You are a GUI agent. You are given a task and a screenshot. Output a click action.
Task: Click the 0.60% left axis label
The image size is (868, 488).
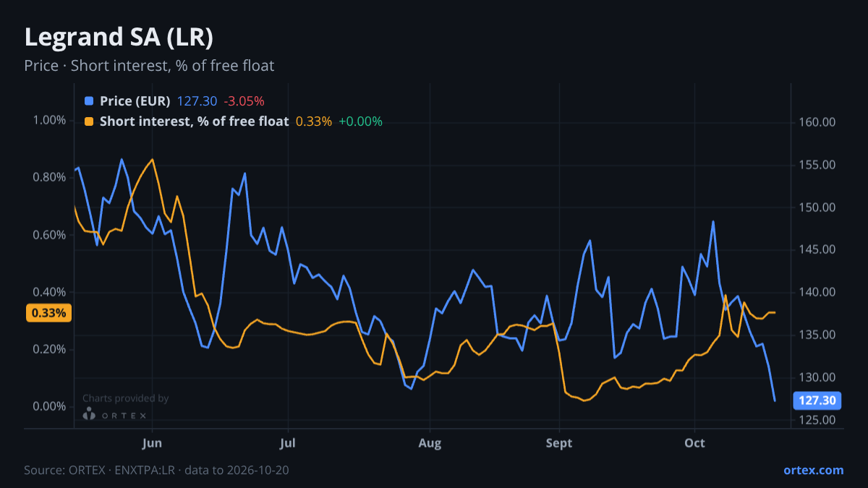[50, 235]
